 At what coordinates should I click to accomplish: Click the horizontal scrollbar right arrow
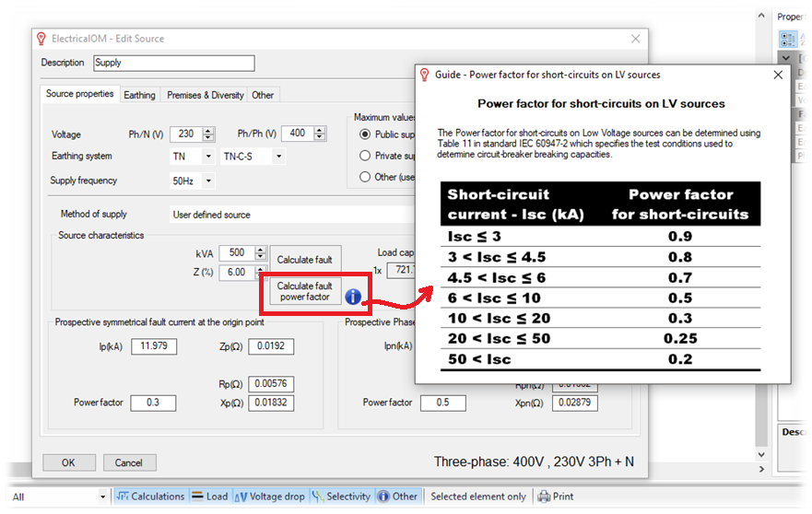pos(760,469)
